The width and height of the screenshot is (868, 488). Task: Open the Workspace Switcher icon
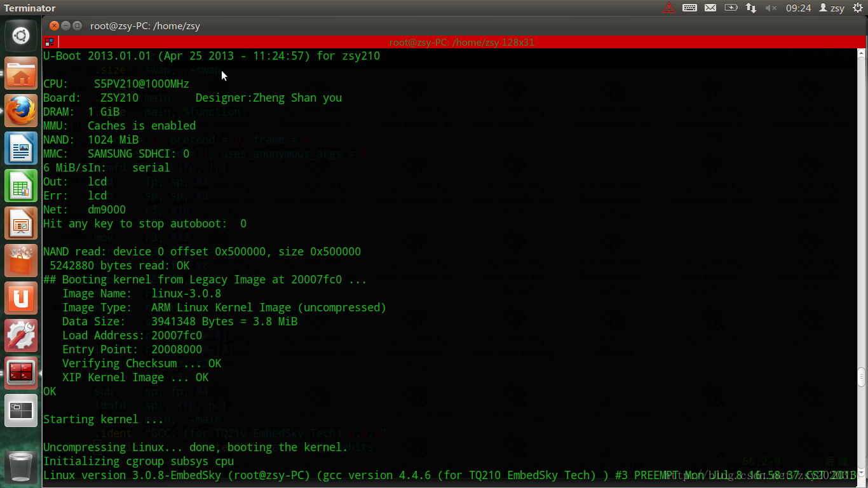21,410
